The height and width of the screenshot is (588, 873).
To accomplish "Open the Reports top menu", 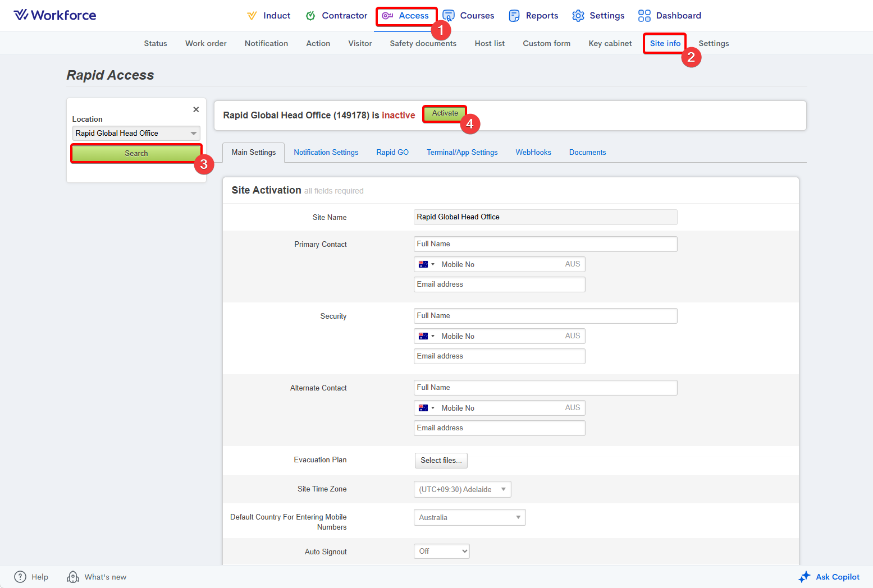I will point(542,16).
